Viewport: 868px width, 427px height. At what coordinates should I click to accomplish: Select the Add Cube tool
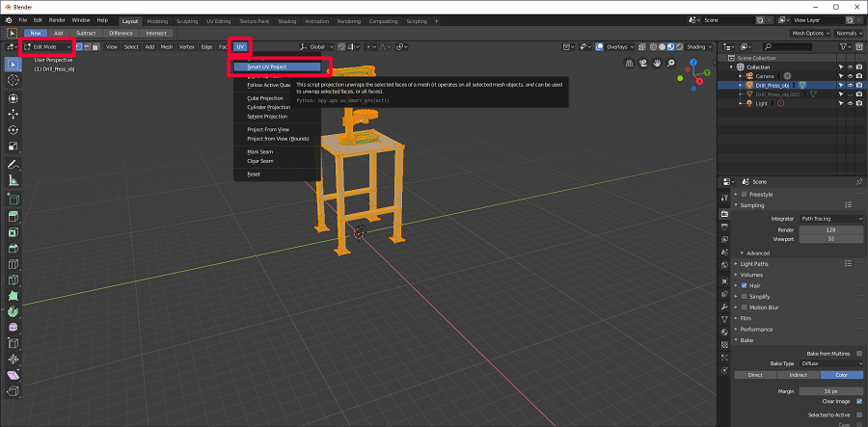point(14,199)
